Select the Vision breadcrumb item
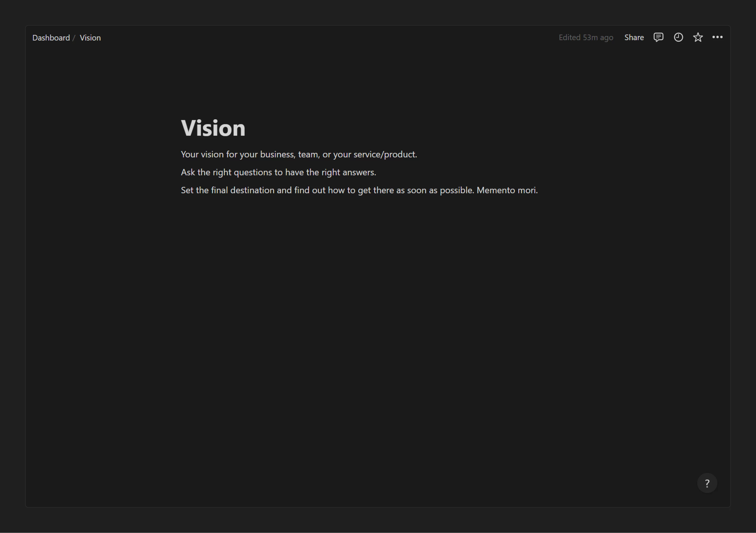The image size is (756, 533). 90,38
